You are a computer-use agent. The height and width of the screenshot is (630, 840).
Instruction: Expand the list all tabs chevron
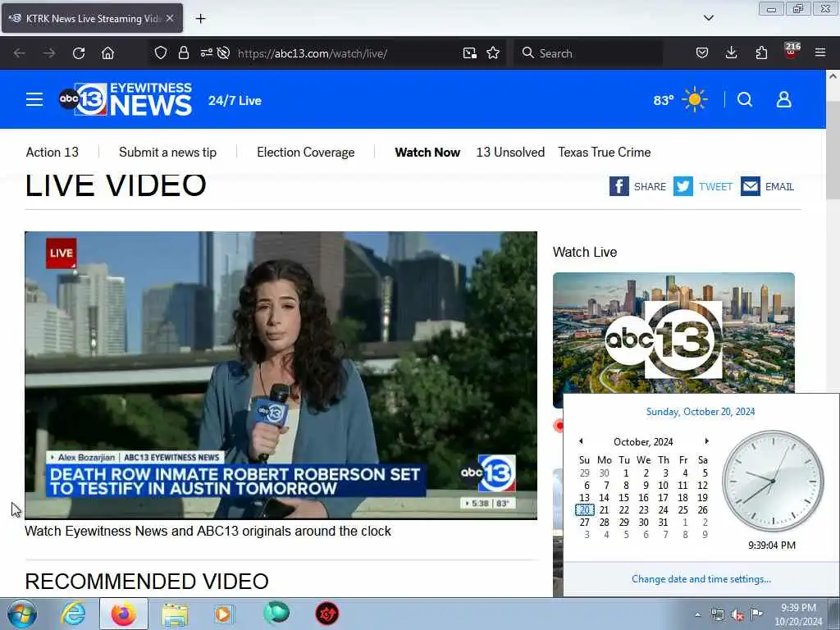point(708,18)
